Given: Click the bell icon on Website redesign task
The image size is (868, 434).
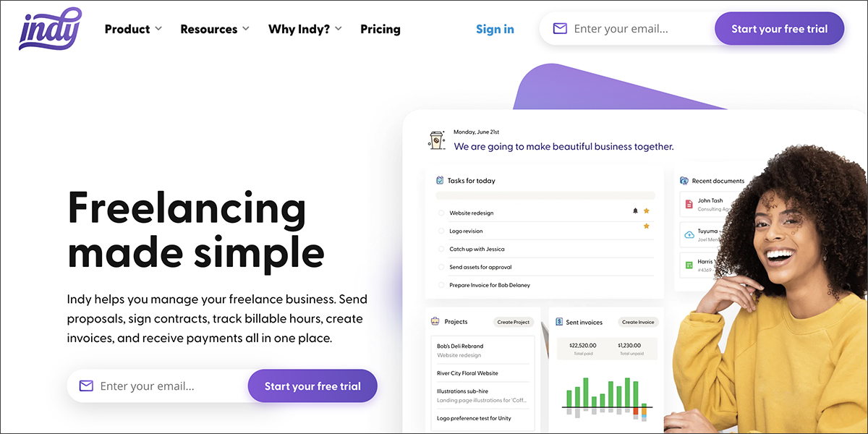Looking at the screenshot, I should [x=636, y=210].
